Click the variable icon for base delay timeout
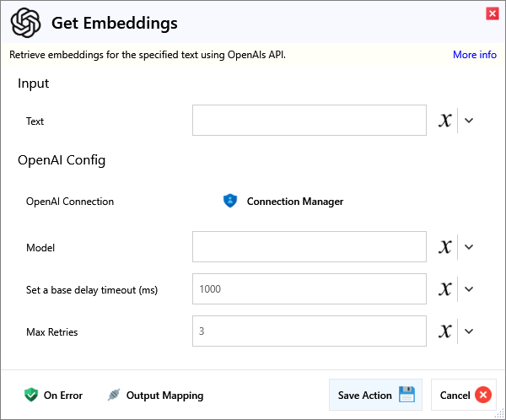The height and width of the screenshot is (420, 506). pos(445,289)
